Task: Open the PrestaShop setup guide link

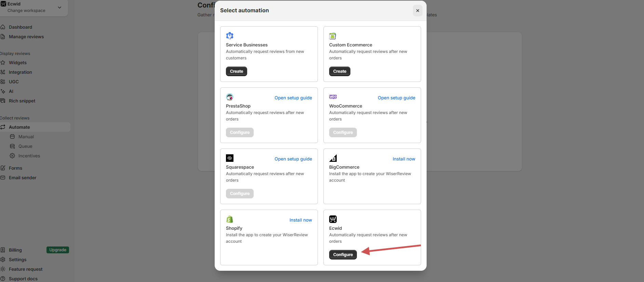Action: (293, 98)
